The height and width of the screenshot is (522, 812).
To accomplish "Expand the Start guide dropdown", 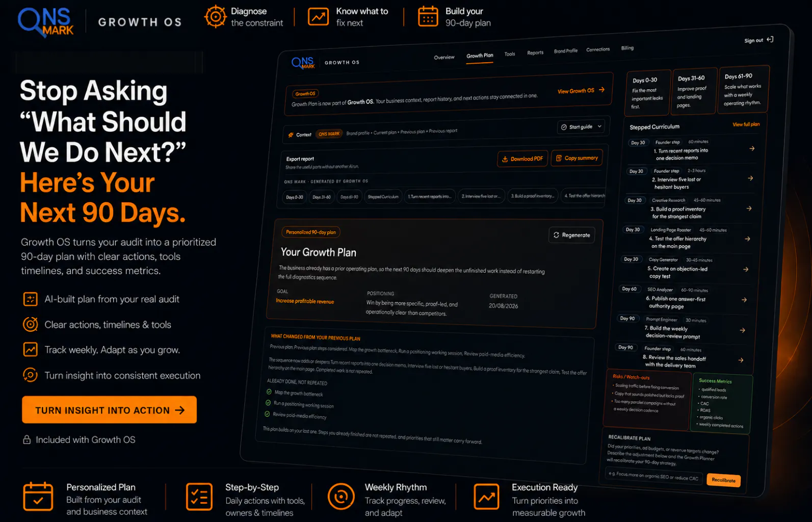I will 581,126.
